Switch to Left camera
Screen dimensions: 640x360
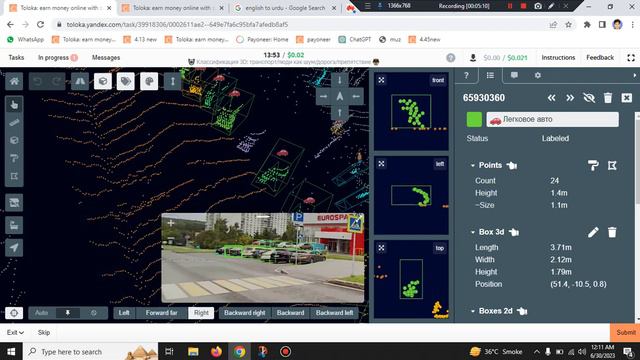pyautogui.click(x=124, y=313)
